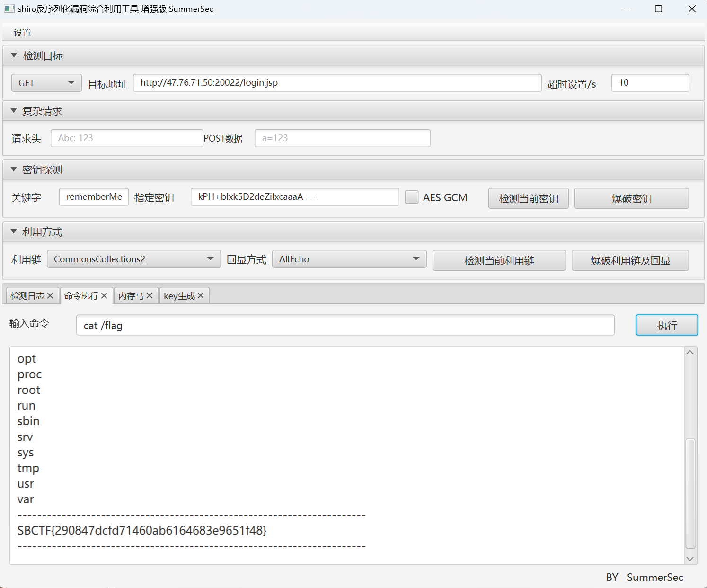The width and height of the screenshot is (707, 588).
Task: Click the 'var' line in output
Action: (x=26, y=499)
